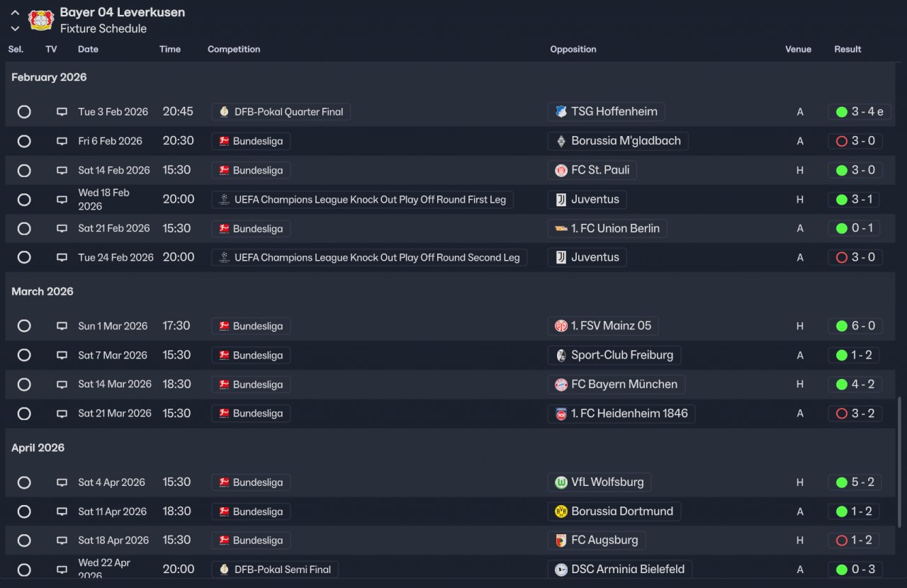Click the 20:45 kickoff time
Image resolution: width=907 pixels, height=588 pixels.
tap(178, 112)
